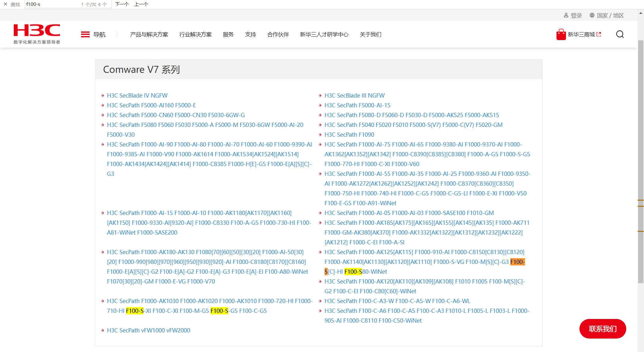The height and width of the screenshot is (352, 644).
Task: Click the find text input field
Action: click(52, 4)
